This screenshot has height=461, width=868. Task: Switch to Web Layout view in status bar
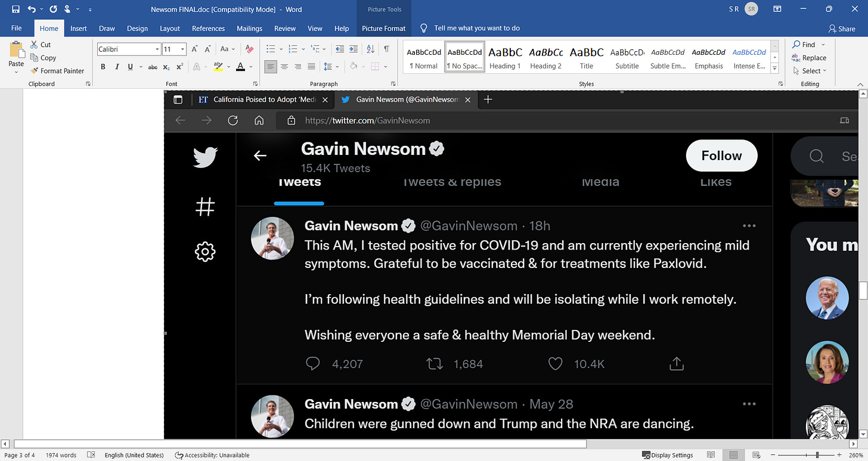tap(757, 455)
